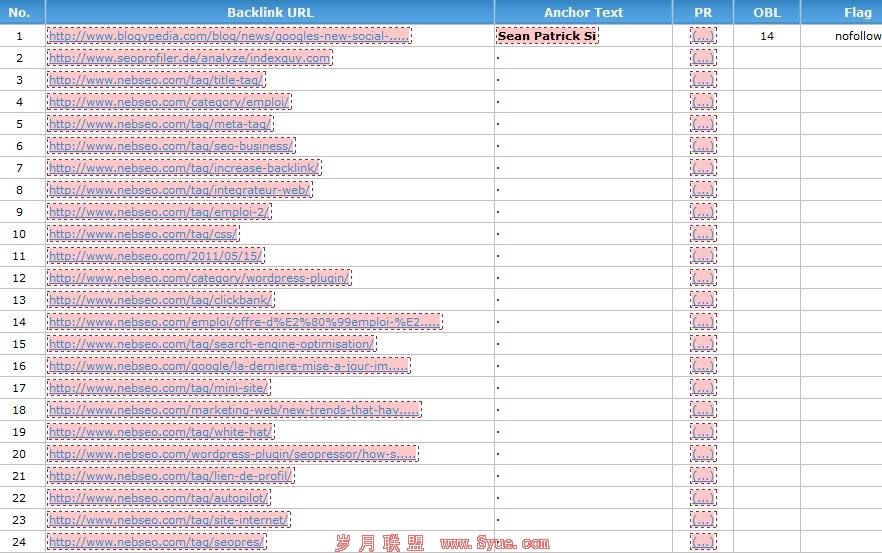Image resolution: width=882 pixels, height=553 pixels.
Task: Sort the table by Flag column header
Action: click(856, 13)
